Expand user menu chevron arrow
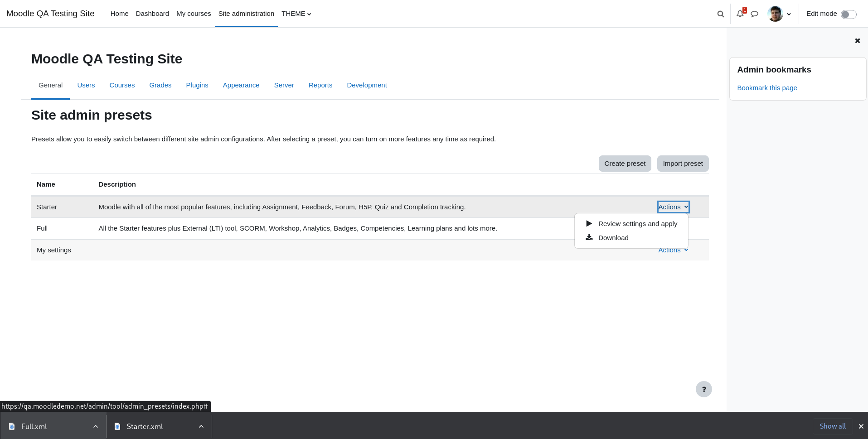 click(789, 14)
